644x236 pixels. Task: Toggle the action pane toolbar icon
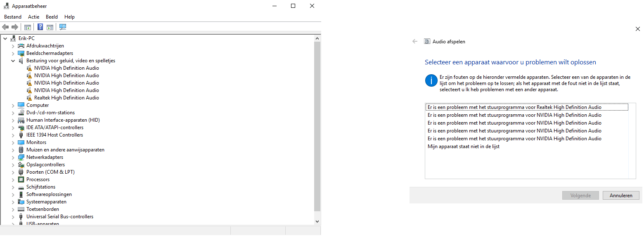50,27
